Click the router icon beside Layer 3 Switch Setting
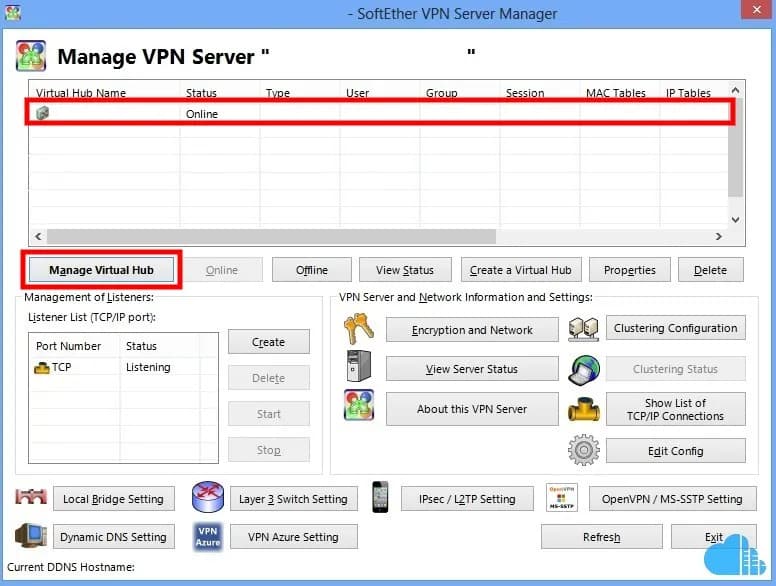776x586 pixels. 208,497
